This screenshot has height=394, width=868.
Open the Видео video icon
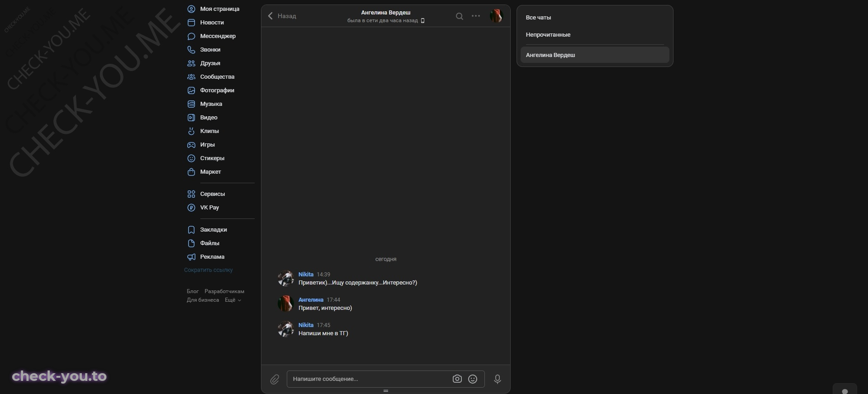[191, 118]
